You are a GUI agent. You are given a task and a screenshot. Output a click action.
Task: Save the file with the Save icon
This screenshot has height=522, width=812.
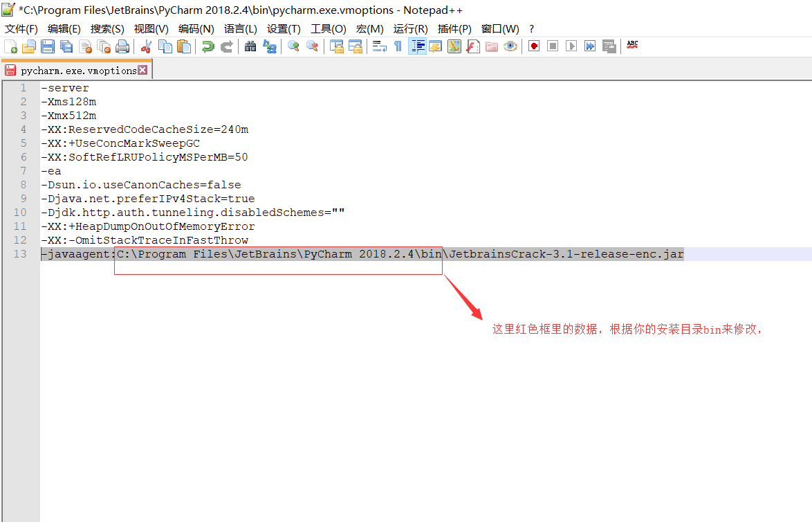pyautogui.click(x=48, y=46)
